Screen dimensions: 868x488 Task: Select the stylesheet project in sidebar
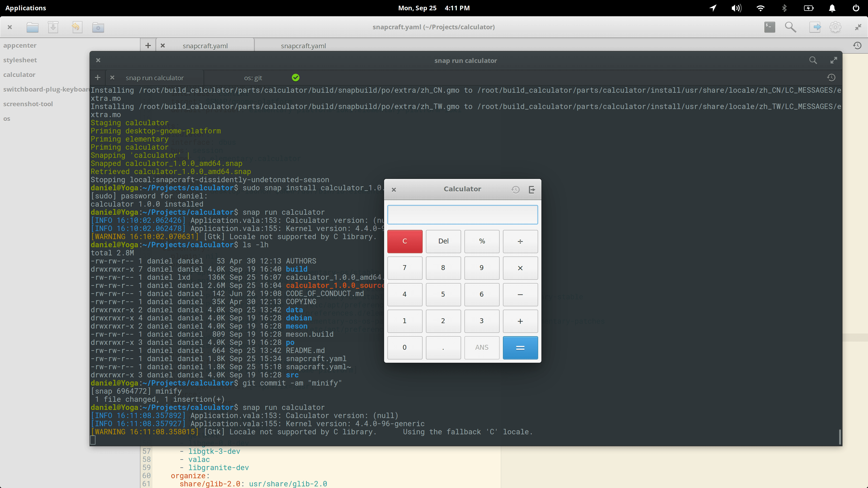pyautogui.click(x=20, y=60)
